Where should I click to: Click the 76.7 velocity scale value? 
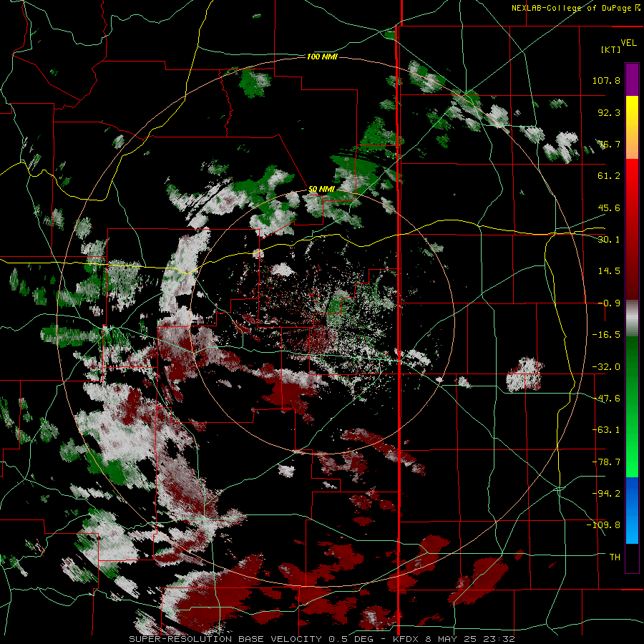coord(609,144)
